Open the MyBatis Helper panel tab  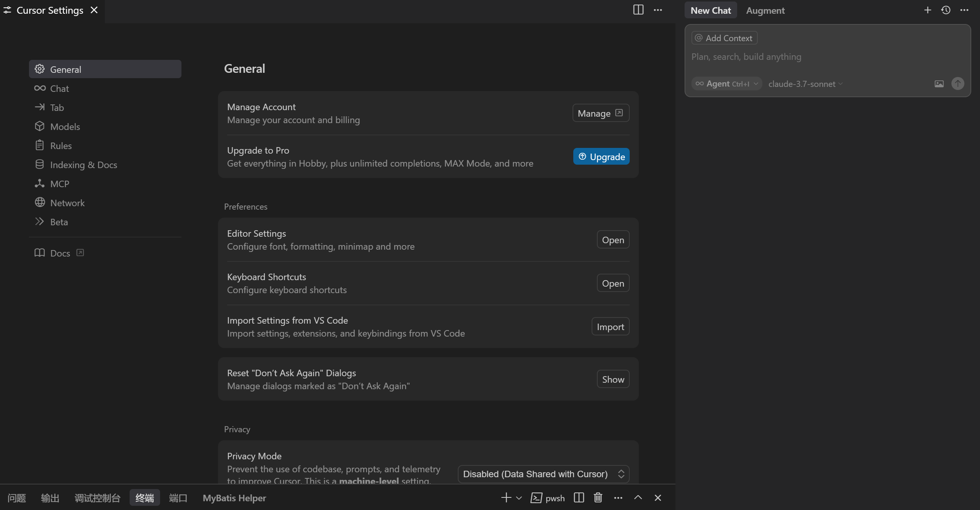(x=234, y=498)
